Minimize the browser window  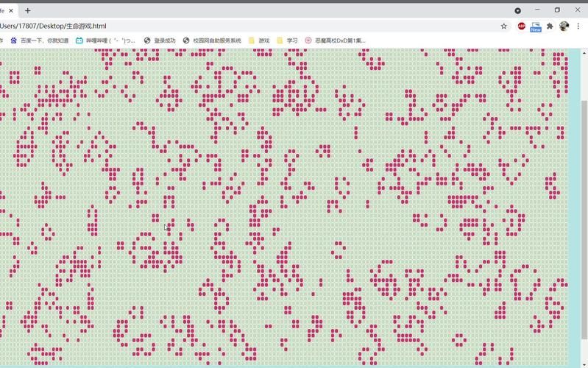537,10
